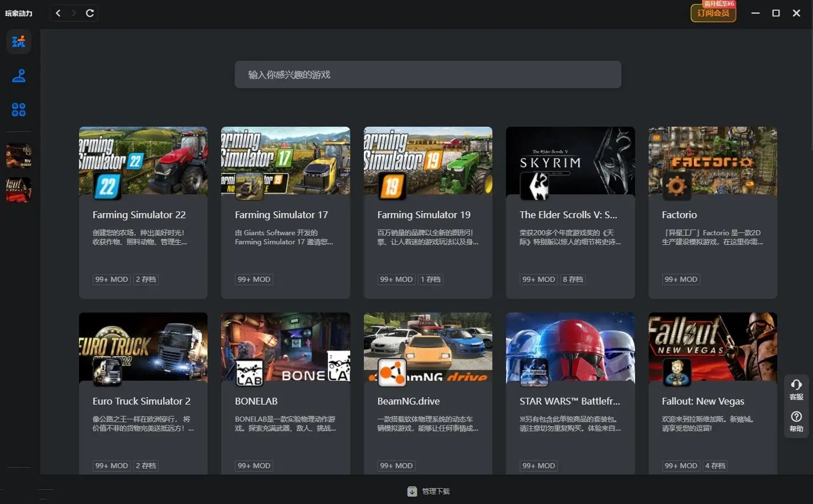Viewport: 813px width, 504px height.
Task: Click 8 存档 tag on Elder Scrolls card
Action: (x=573, y=279)
